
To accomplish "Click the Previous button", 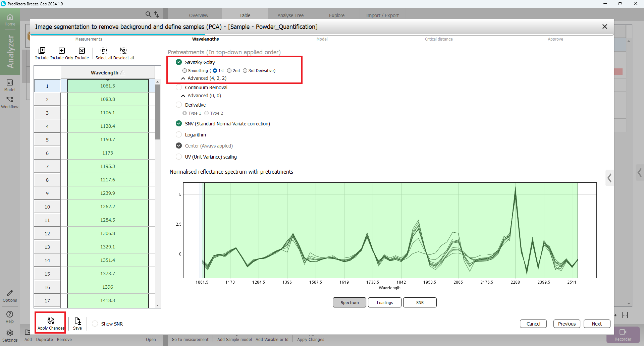I will pyautogui.click(x=567, y=324).
